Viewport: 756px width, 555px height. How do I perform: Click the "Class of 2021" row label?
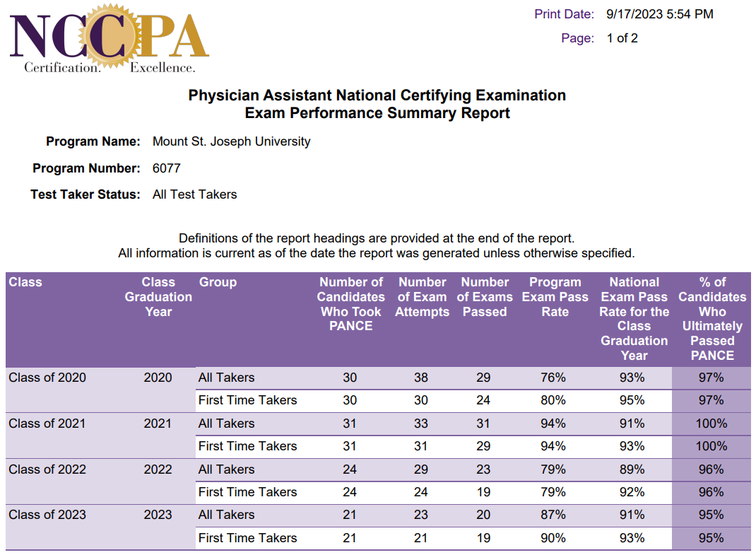pos(47,423)
